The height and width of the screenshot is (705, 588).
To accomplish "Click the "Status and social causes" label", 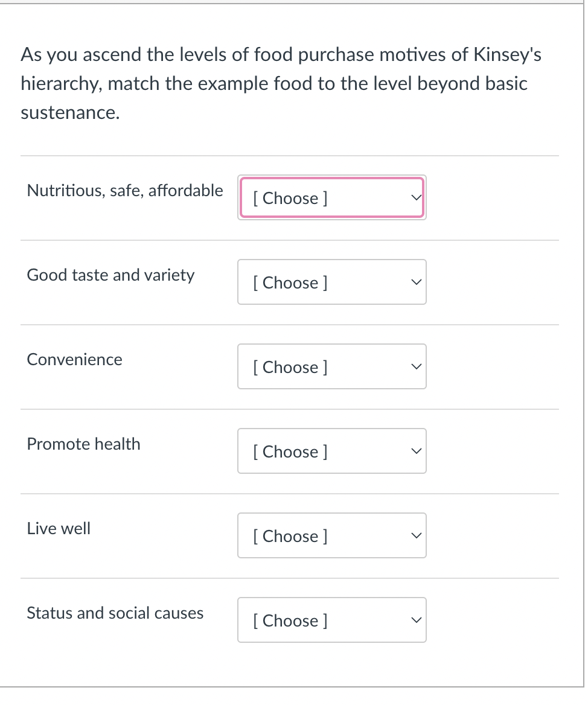I will [x=115, y=613].
